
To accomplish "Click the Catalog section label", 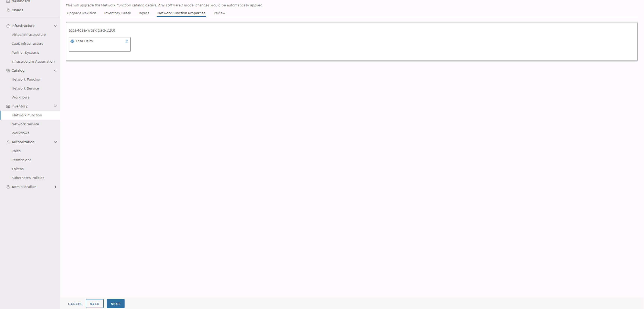I will (x=18, y=70).
